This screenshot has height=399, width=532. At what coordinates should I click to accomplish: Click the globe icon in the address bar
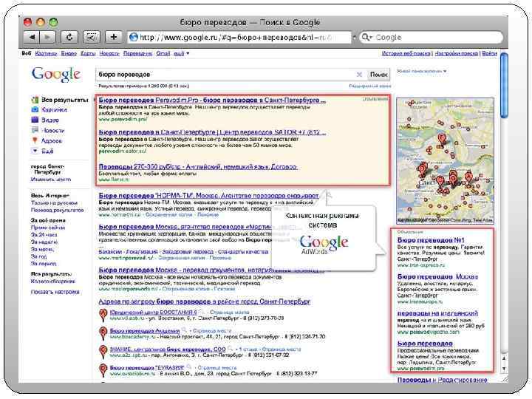point(134,37)
